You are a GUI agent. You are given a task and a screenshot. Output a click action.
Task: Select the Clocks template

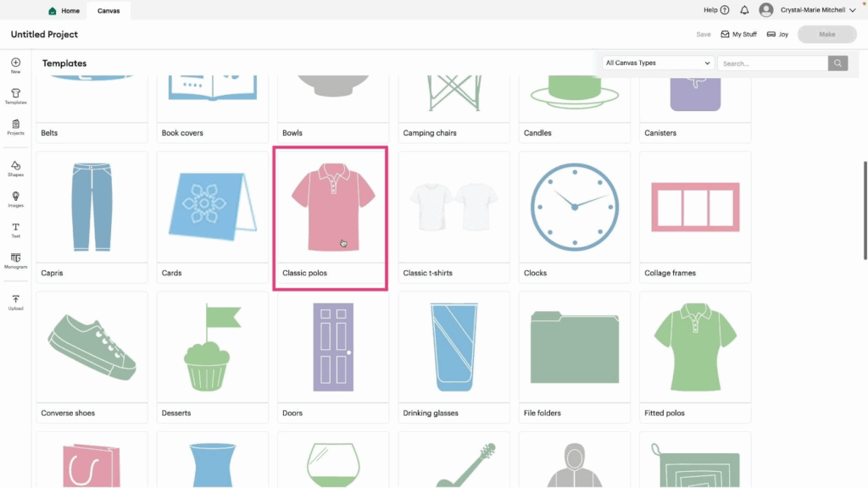[575, 218]
